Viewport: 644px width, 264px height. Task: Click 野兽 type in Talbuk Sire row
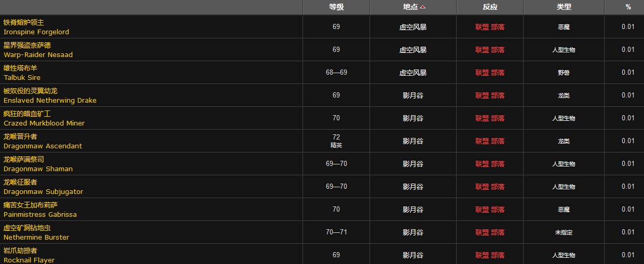pyautogui.click(x=564, y=73)
